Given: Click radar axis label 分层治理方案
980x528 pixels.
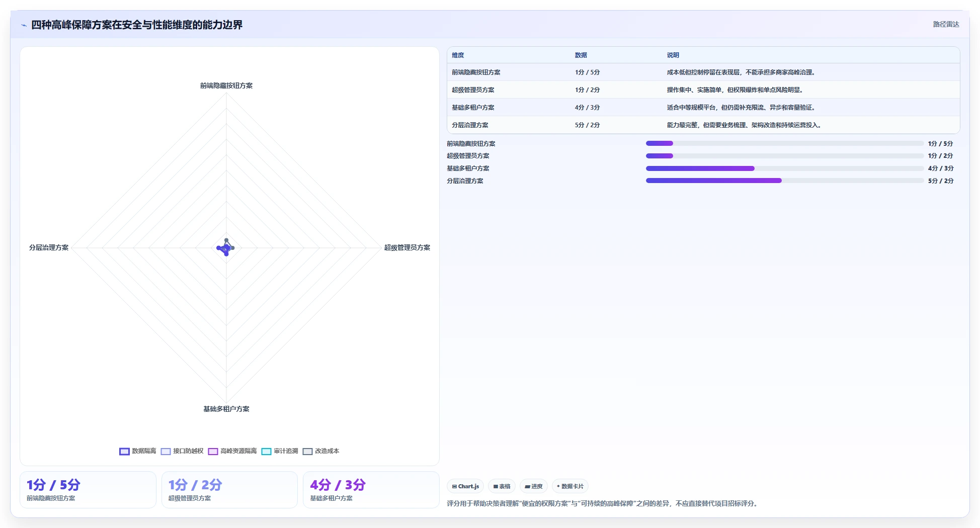Looking at the screenshot, I should point(49,247).
